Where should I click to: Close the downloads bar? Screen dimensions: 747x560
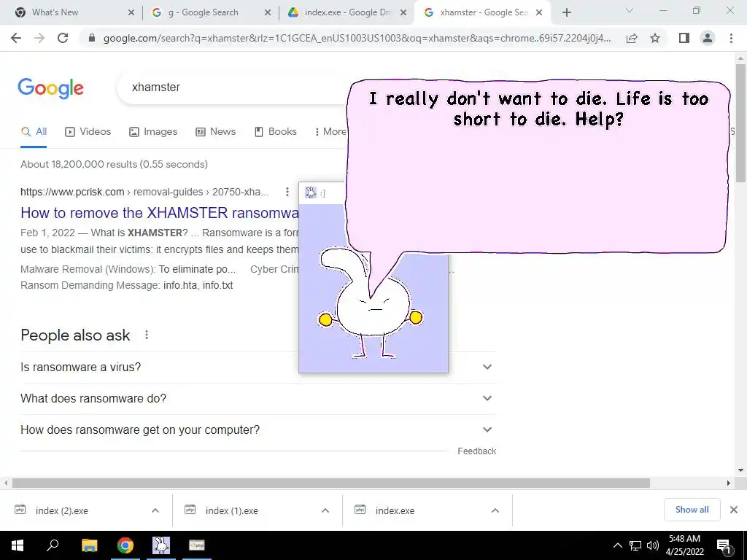point(734,510)
